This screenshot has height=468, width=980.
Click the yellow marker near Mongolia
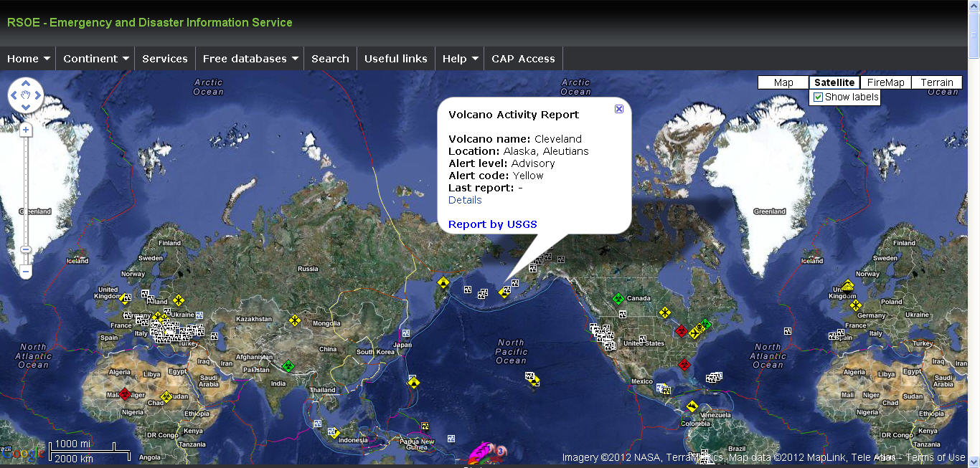[x=295, y=320]
